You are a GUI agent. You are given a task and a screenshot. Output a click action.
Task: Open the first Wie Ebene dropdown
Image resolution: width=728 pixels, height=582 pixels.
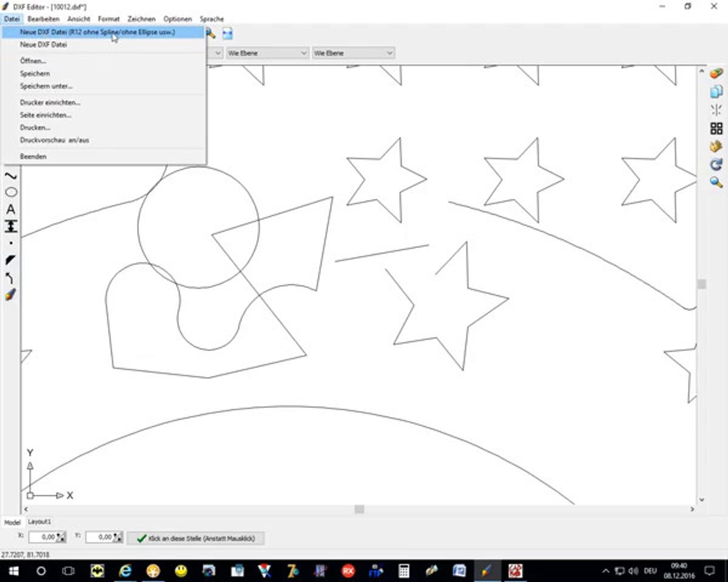click(x=267, y=53)
